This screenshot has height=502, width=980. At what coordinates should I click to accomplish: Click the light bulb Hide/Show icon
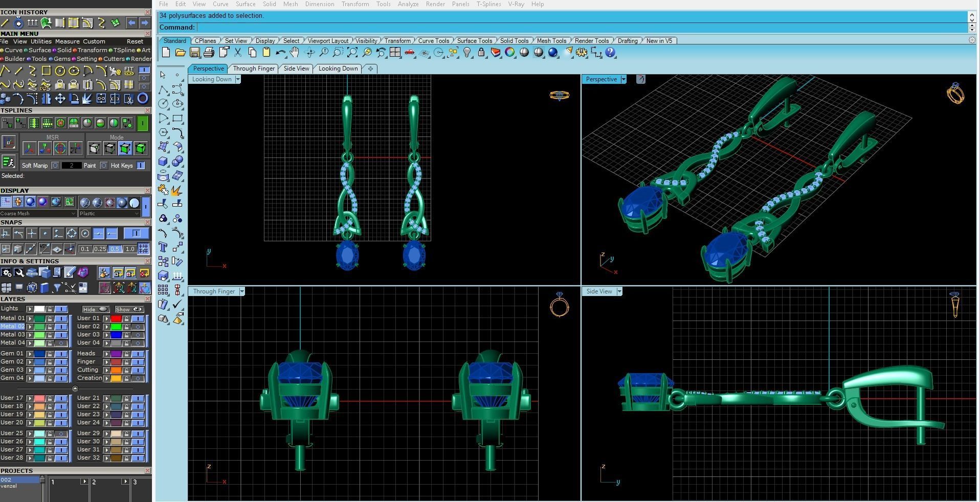467,52
